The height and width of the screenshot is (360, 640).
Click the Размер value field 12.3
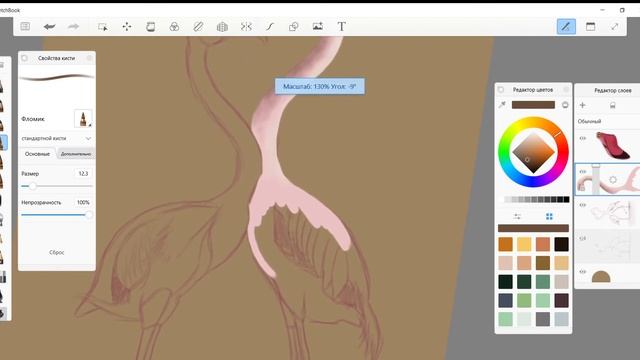tap(83, 173)
